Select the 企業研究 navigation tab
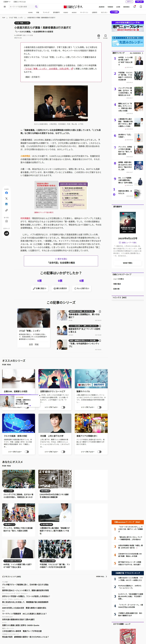This screenshot has height=644, width=146. point(94,12)
